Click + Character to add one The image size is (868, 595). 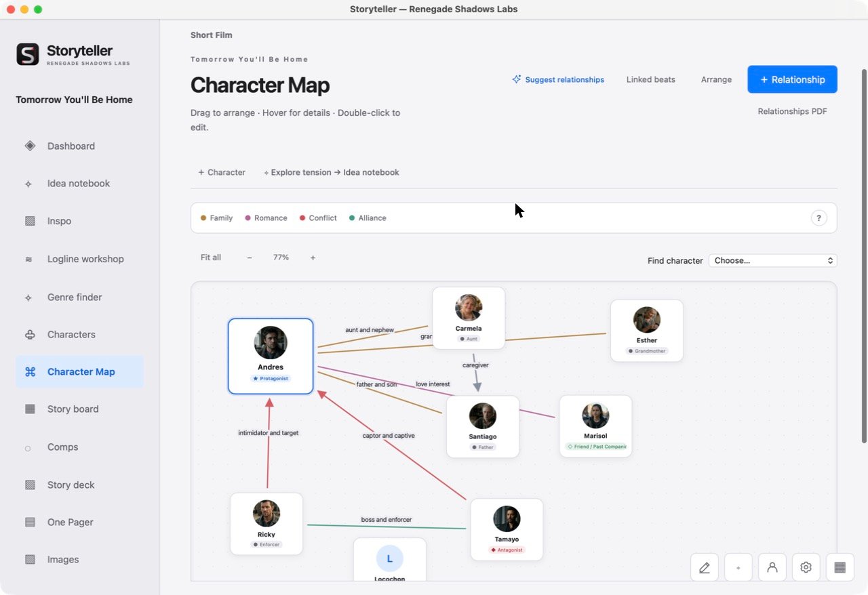tap(222, 172)
